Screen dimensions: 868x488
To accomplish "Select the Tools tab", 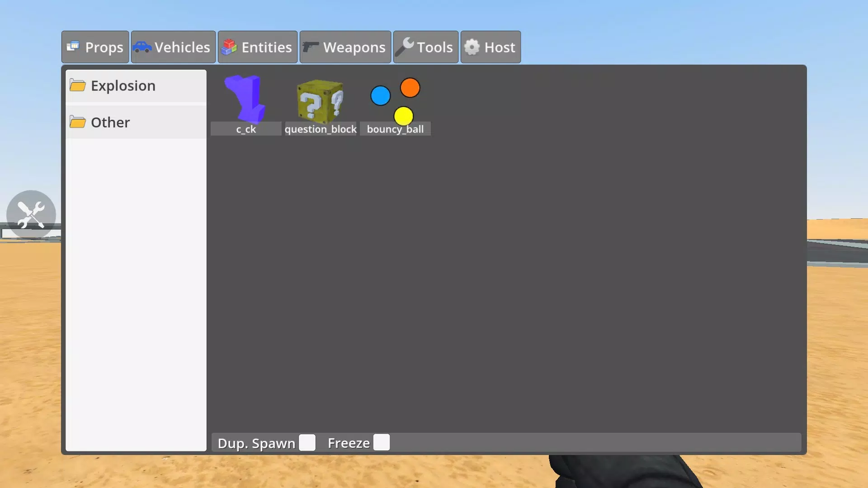I will coord(426,47).
